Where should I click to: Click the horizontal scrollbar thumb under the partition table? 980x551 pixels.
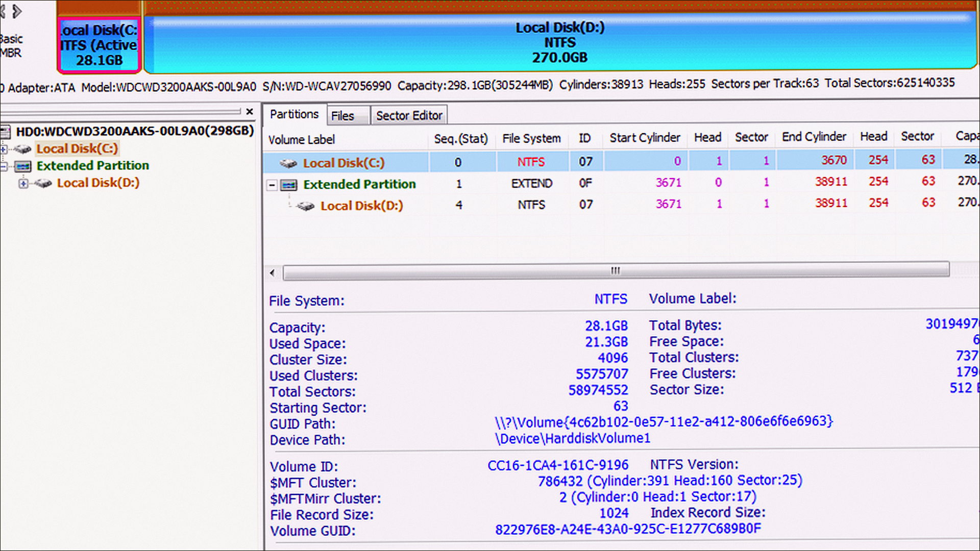pyautogui.click(x=616, y=271)
